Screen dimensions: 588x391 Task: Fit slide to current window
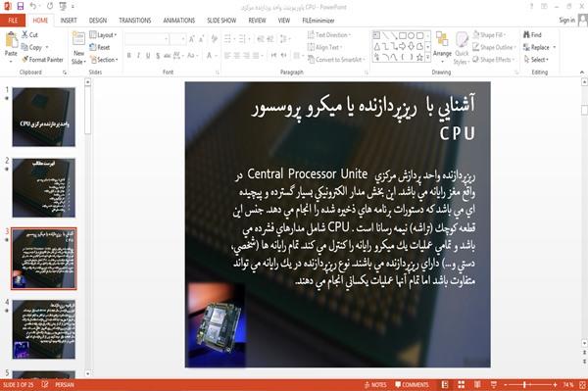[582, 384]
